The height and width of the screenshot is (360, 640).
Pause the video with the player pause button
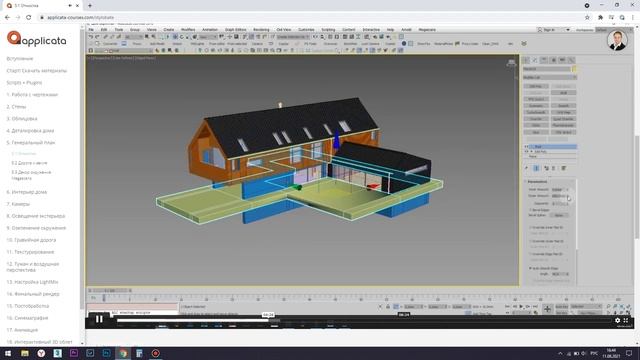click(99, 320)
